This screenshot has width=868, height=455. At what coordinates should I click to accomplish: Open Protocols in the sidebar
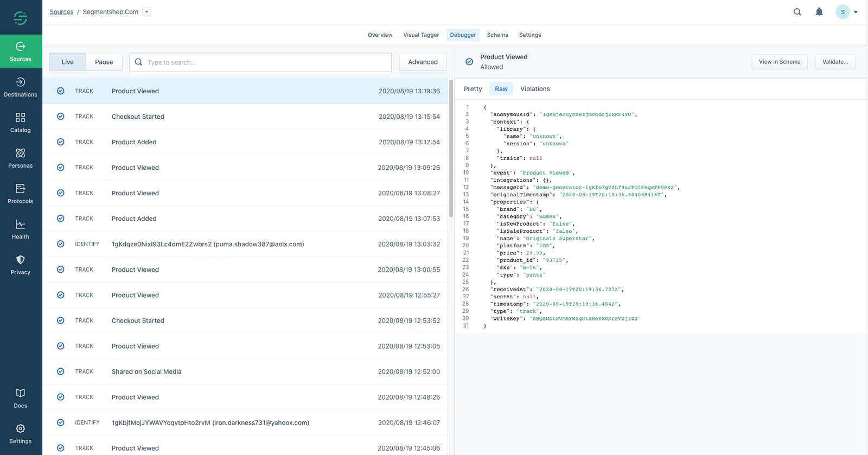(x=21, y=194)
